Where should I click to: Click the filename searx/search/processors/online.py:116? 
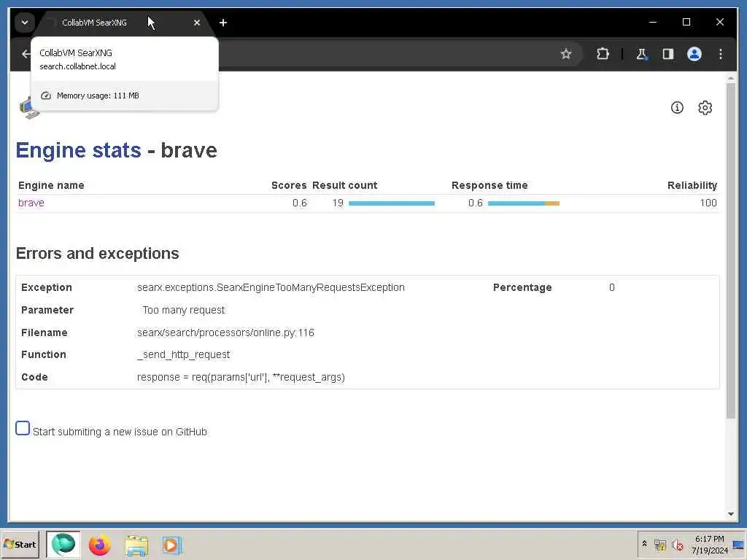click(x=225, y=332)
